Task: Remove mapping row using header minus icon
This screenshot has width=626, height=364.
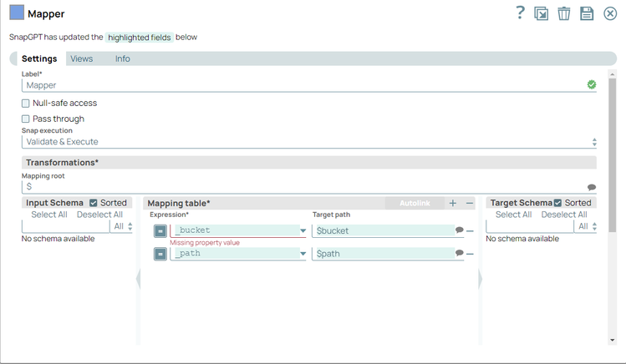Action: pos(470,203)
